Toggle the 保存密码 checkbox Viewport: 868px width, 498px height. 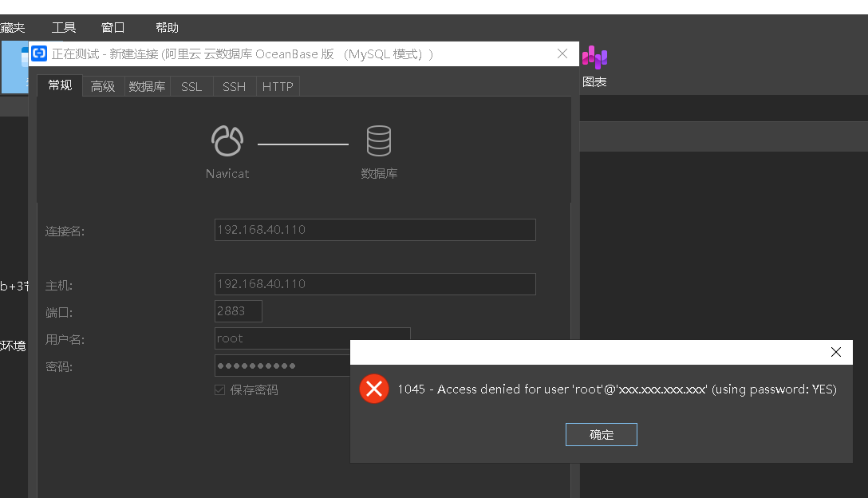click(220, 390)
